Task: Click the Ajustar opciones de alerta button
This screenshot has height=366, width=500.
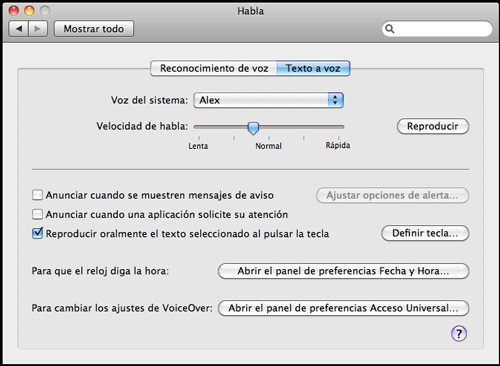Action: tap(392, 195)
